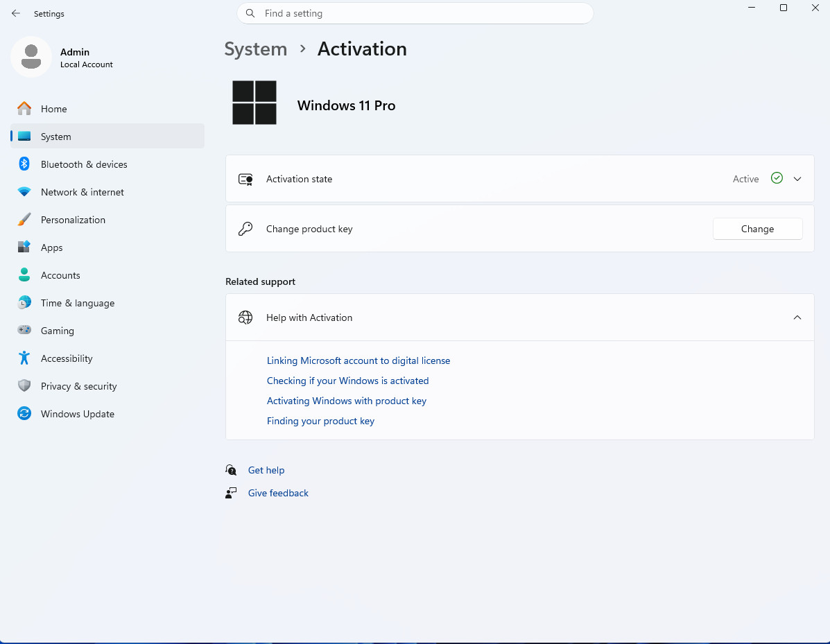
Task: Open Gaming settings
Action: point(107,330)
